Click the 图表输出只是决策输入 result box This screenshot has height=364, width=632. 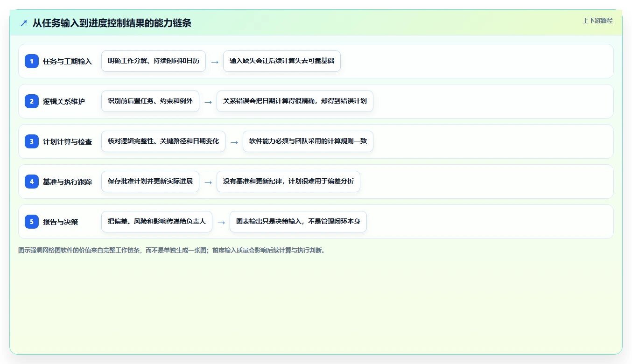tap(298, 222)
